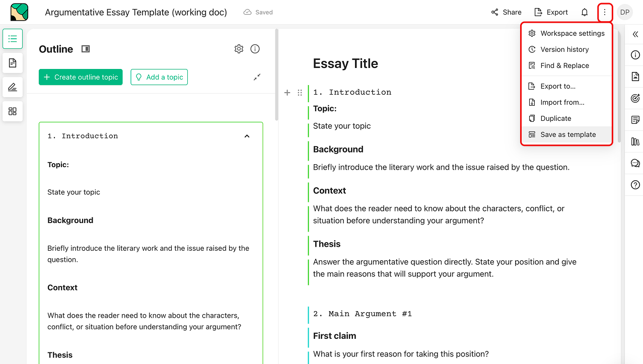643x364 pixels.
Task: Open the document page icon in left sidebar
Action: pos(13,63)
